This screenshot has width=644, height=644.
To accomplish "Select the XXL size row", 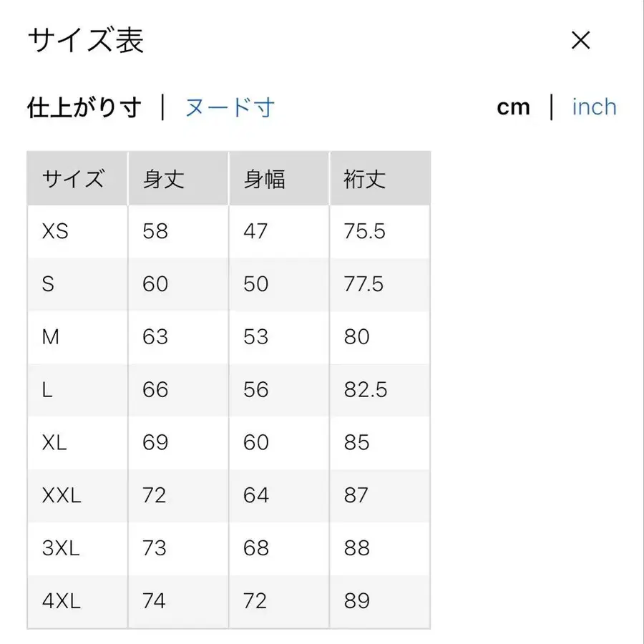I will [x=62, y=495].
